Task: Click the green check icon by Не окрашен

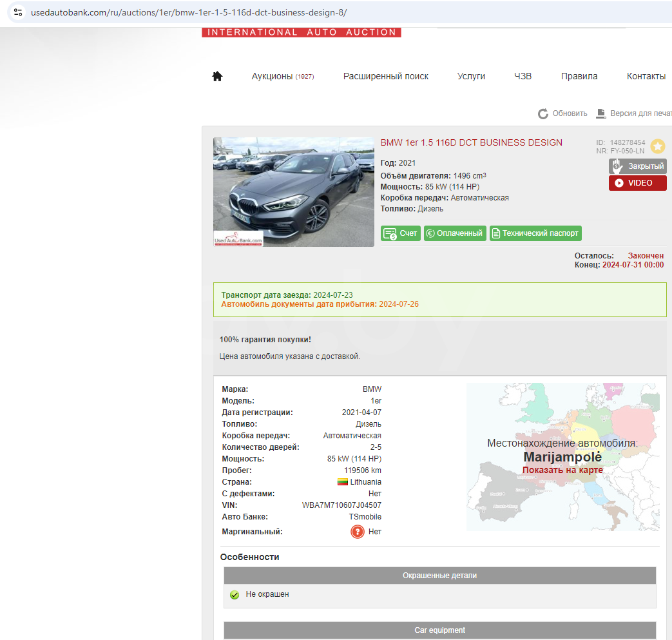Action: 235,594
